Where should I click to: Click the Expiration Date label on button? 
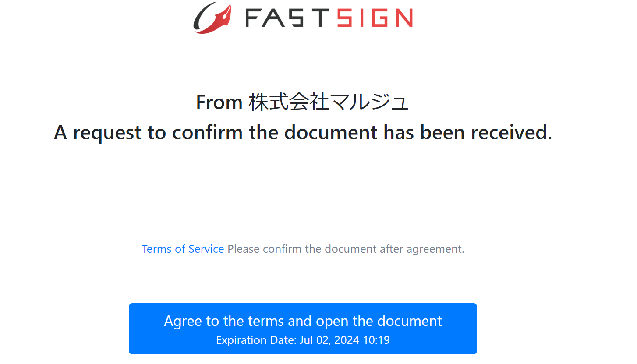click(256, 340)
